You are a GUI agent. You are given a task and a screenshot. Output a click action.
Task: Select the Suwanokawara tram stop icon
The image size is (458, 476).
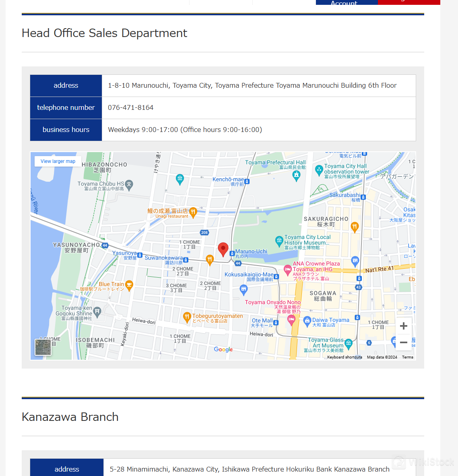(186, 260)
